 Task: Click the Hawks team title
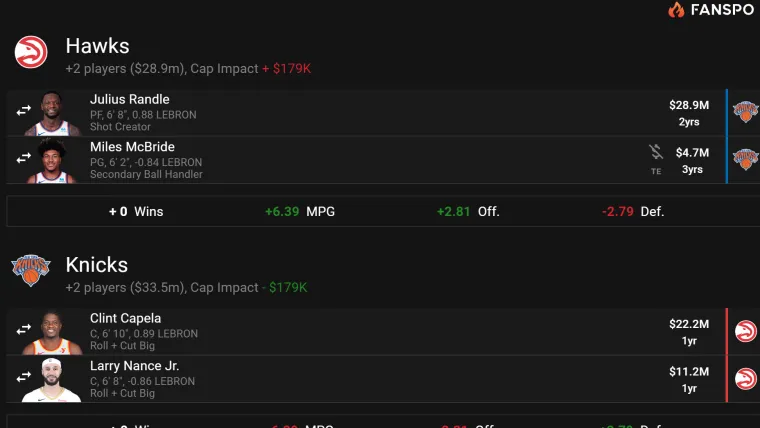pos(97,46)
